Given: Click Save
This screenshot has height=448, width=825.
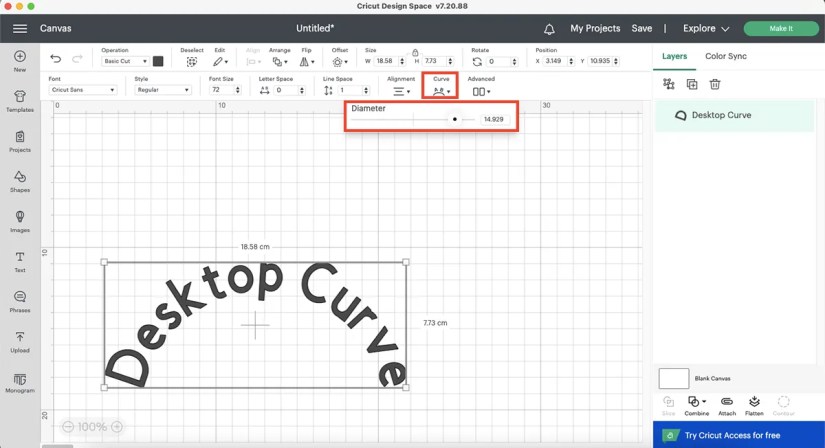Looking at the screenshot, I should (641, 28).
